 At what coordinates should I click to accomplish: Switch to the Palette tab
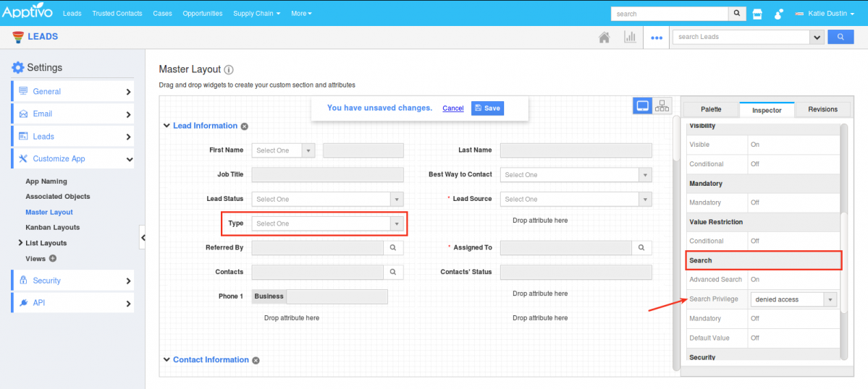pyautogui.click(x=711, y=110)
